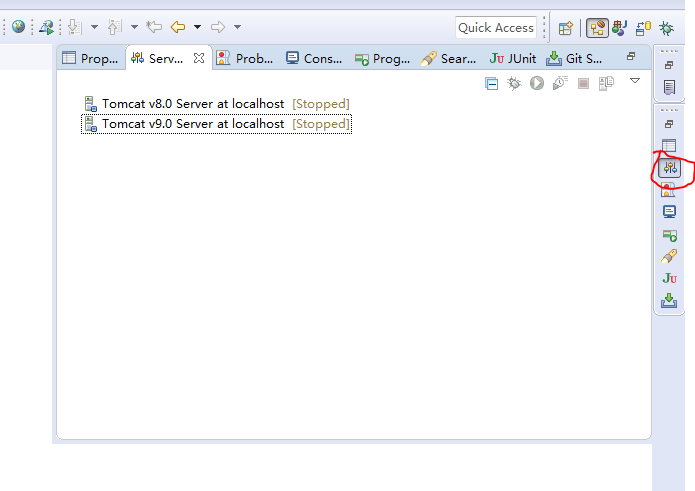Start the server with play icon
The width and height of the screenshot is (695, 491).
pos(537,83)
